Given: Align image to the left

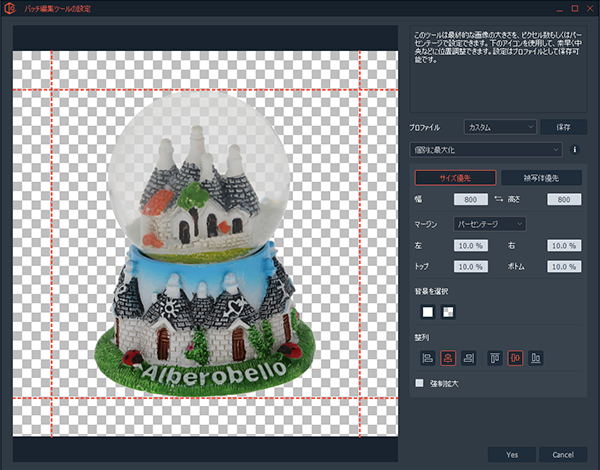Looking at the screenshot, I should point(428,357).
